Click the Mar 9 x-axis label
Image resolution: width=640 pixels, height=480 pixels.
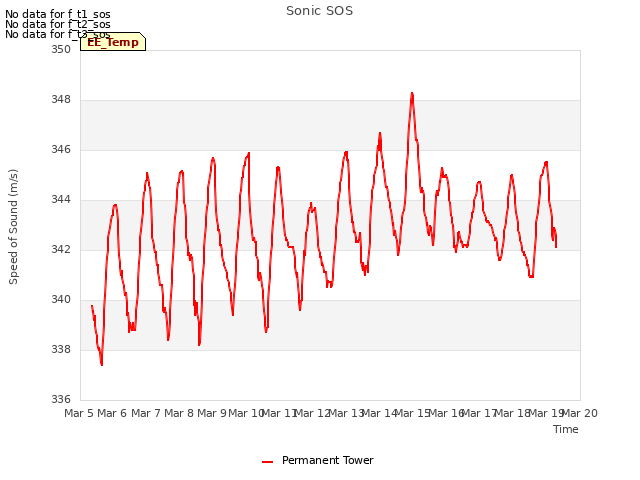pos(212,413)
